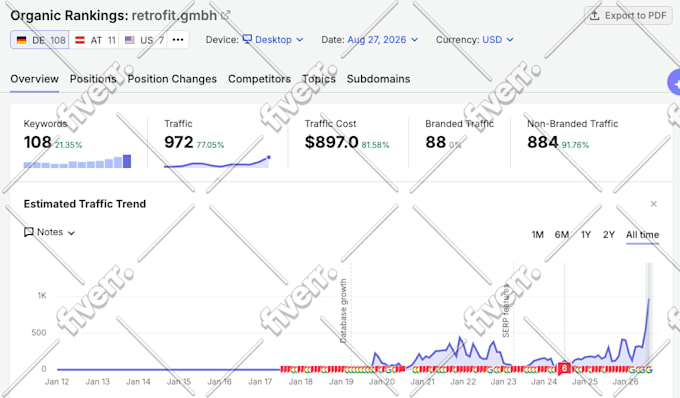Click the Database growth chart annotation
Screen dimensions: 680x398
coord(343,311)
